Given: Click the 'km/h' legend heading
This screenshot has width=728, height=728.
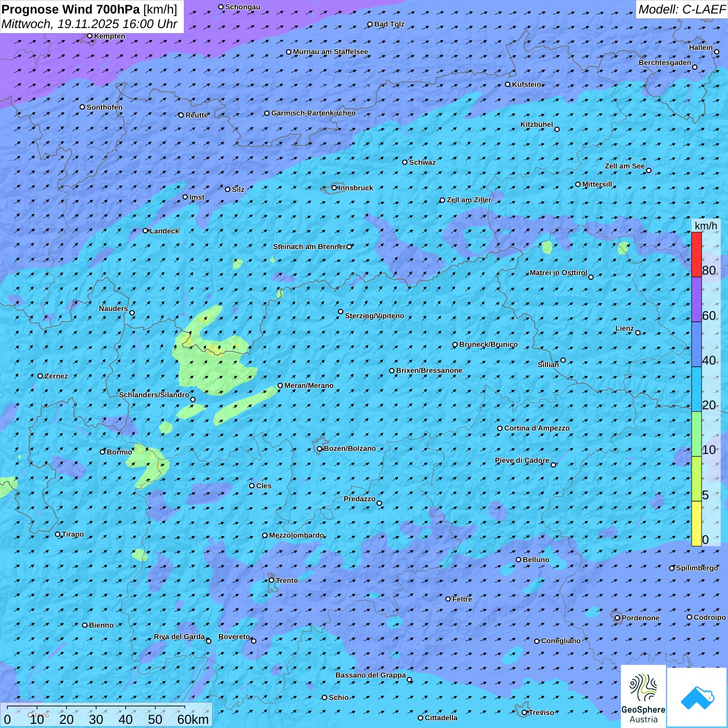Looking at the screenshot, I should [706, 225].
